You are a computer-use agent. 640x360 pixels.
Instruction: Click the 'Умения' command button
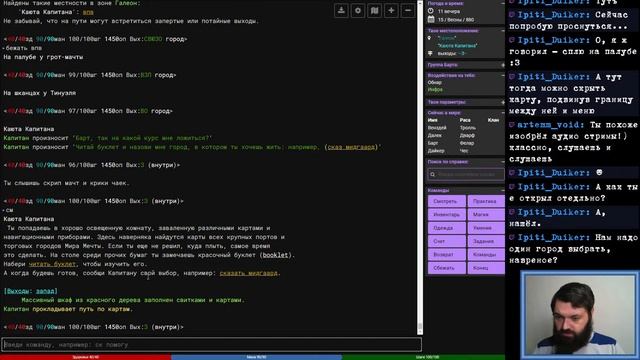[x=486, y=228]
